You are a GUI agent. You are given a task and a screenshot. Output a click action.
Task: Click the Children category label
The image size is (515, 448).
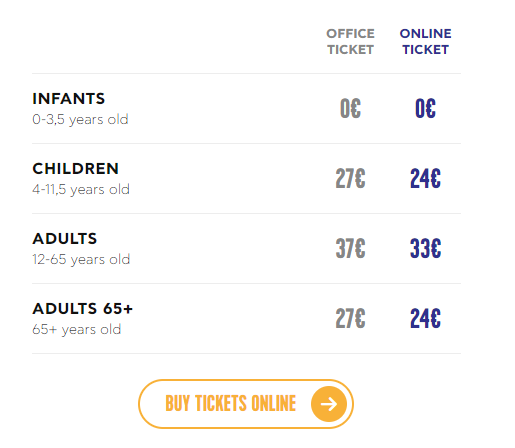pyautogui.click(x=76, y=169)
